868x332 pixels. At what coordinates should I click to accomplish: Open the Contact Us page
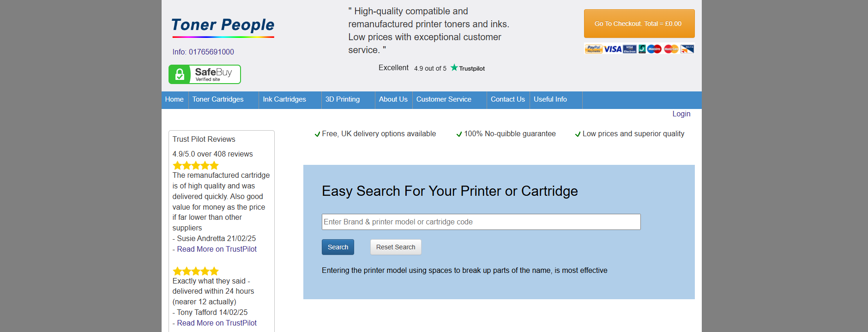point(508,99)
